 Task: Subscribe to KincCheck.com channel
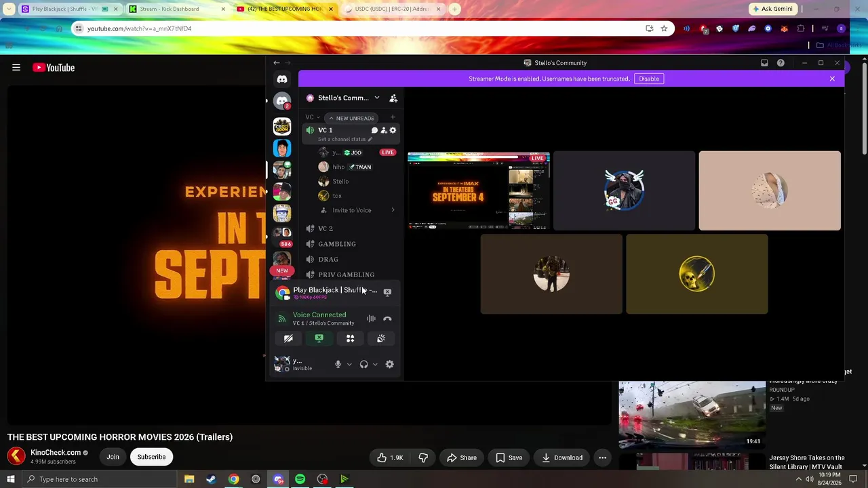coord(151,457)
